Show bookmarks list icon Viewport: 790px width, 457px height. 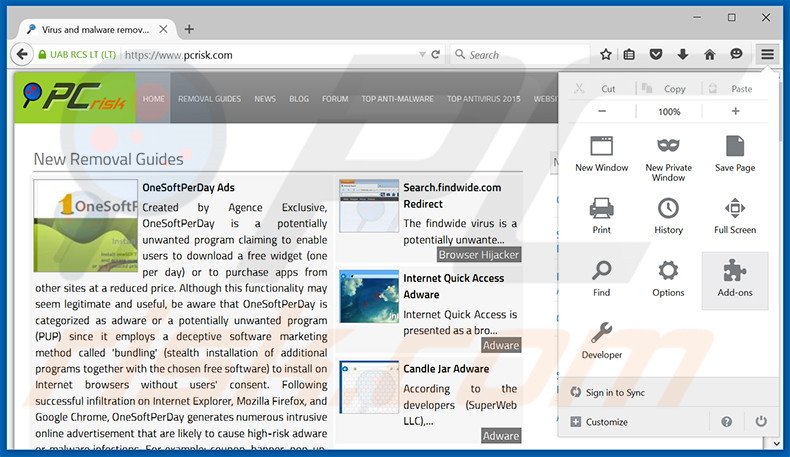[x=629, y=54]
